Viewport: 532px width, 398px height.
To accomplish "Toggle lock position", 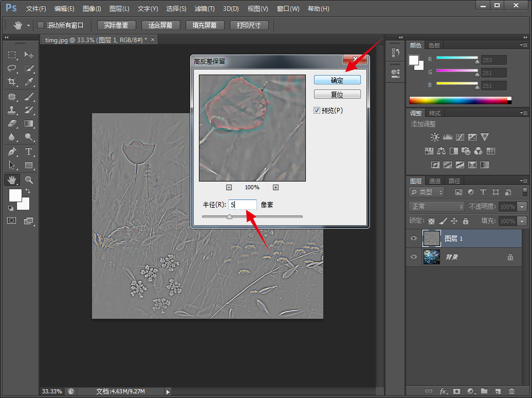I will [x=454, y=221].
